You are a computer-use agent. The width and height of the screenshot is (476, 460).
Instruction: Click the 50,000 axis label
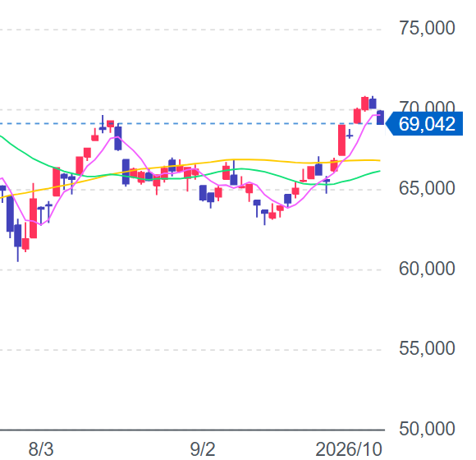click(x=427, y=429)
